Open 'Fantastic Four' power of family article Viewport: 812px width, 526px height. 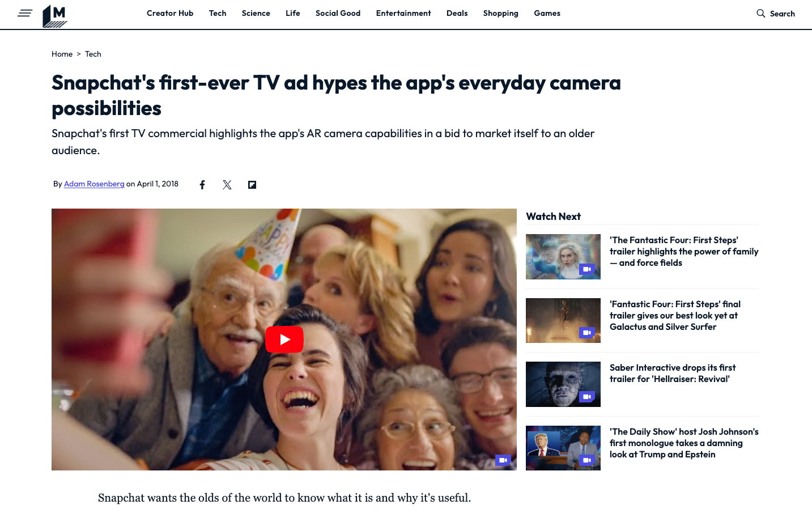coord(684,252)
